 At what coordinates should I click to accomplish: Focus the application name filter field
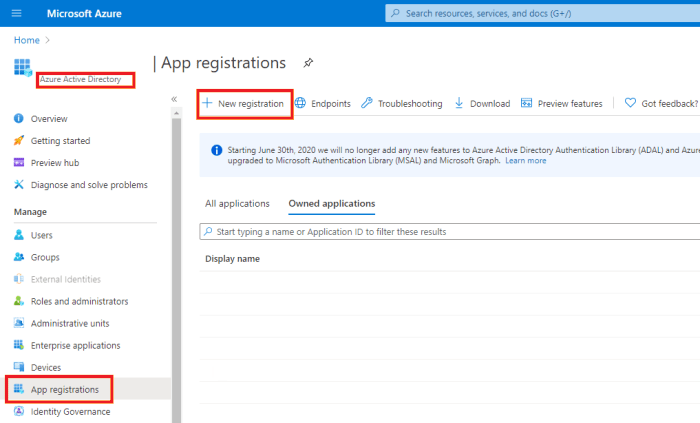pyautogui.click(x=450, y=231)
